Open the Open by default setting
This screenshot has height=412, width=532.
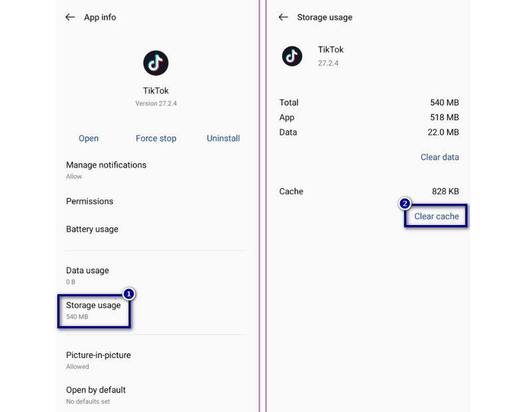coord(96,394)
